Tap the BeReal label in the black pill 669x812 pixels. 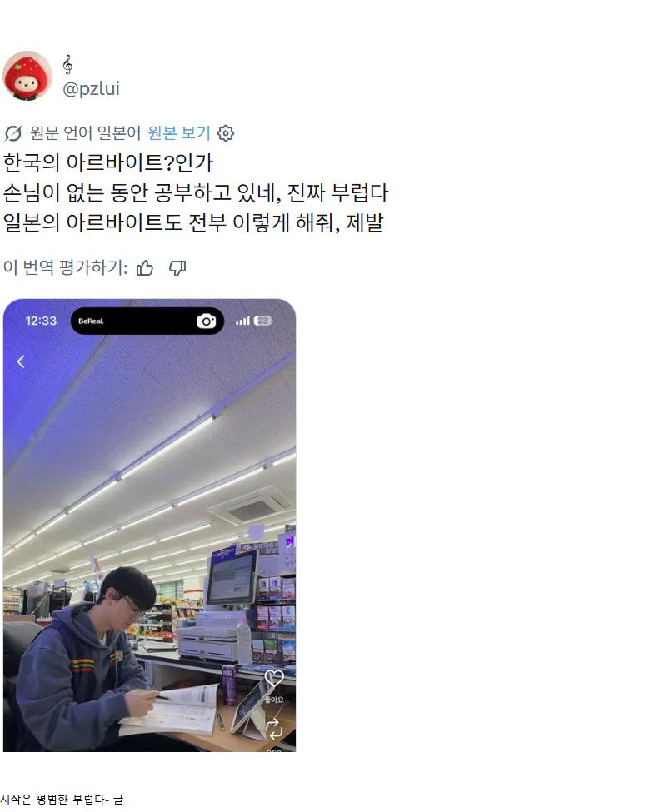[x=91, y=321]
